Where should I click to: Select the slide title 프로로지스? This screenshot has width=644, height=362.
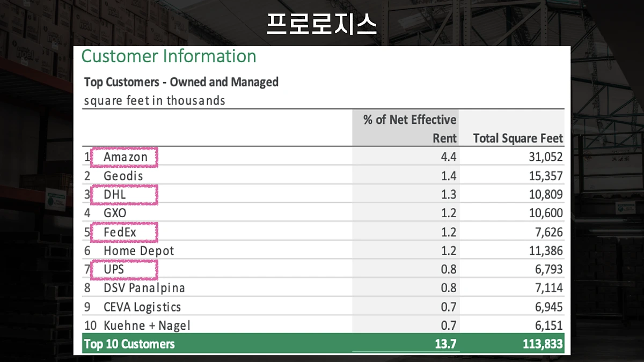coord(322,23)
